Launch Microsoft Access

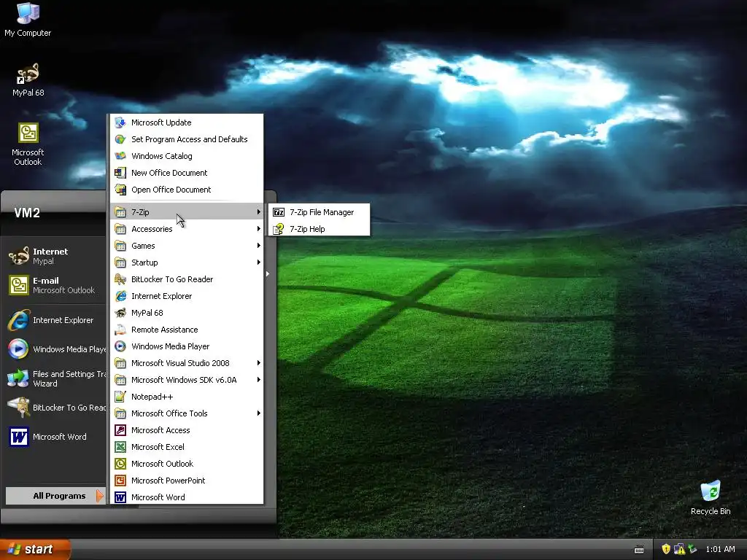pos(187,430)
